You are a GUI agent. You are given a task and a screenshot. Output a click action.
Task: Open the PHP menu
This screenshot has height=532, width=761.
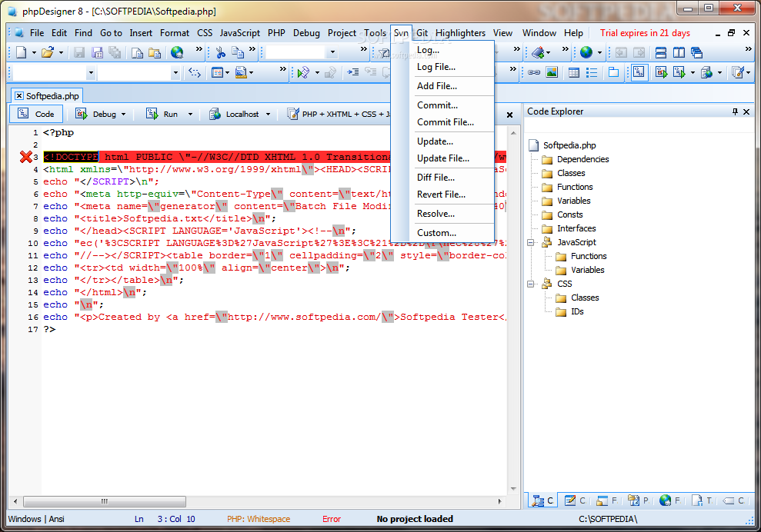click(276, 33)
